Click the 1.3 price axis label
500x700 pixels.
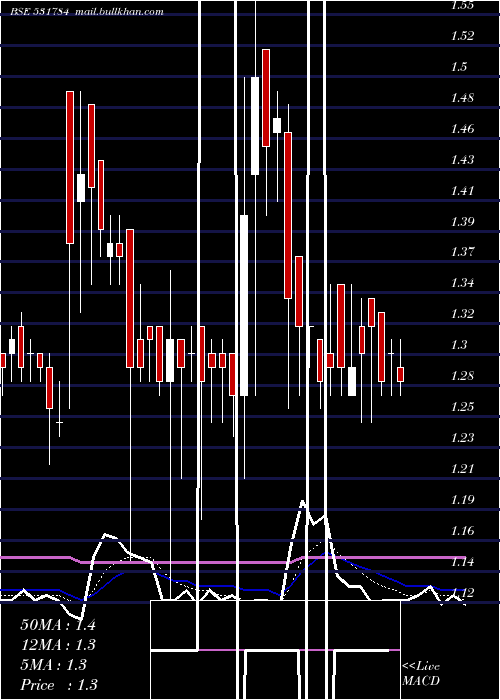459,345
